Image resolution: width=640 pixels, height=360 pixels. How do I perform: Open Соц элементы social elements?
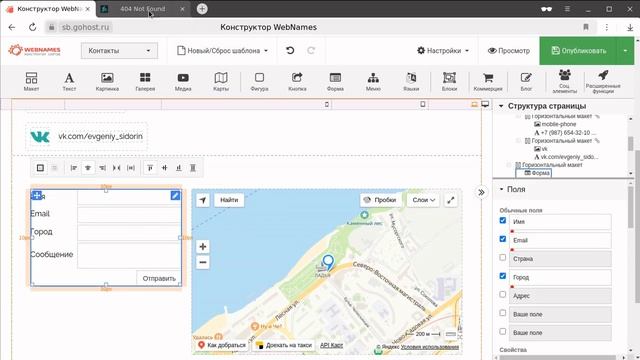point(564,82)
